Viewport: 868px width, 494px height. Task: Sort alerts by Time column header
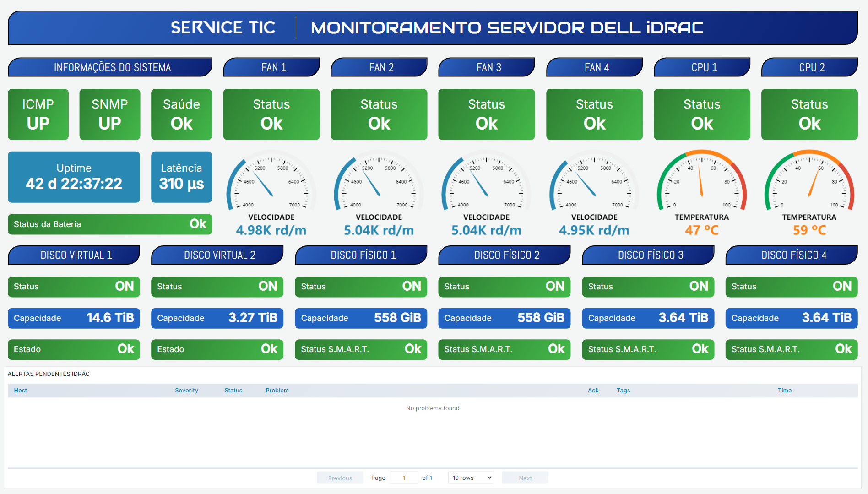pos(784,391)
